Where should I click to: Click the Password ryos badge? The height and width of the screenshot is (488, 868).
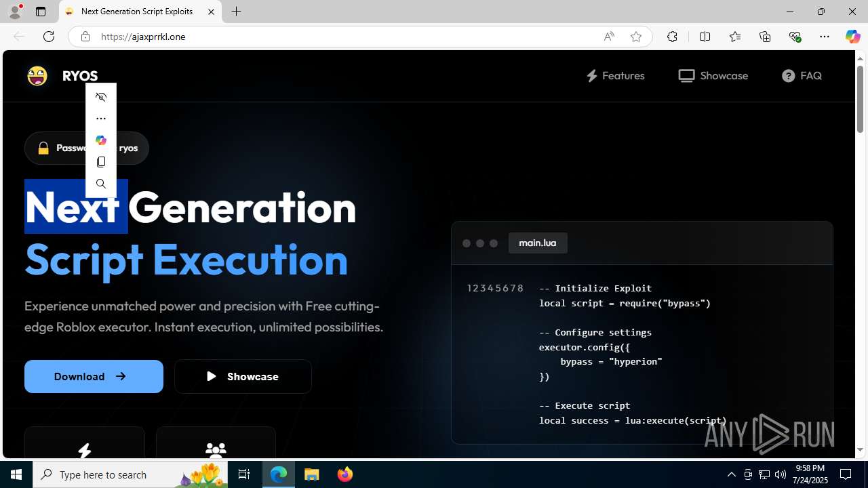click(87, 148)
